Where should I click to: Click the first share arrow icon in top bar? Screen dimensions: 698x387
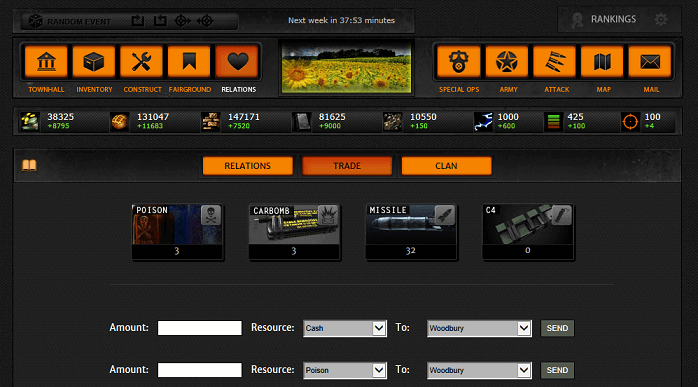pos(138,20)
